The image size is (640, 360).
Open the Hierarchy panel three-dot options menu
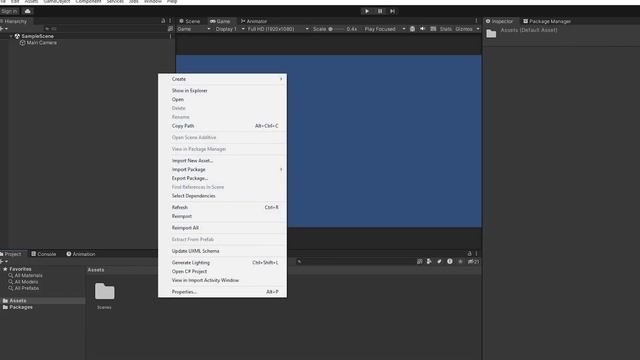tap(170, 21)
